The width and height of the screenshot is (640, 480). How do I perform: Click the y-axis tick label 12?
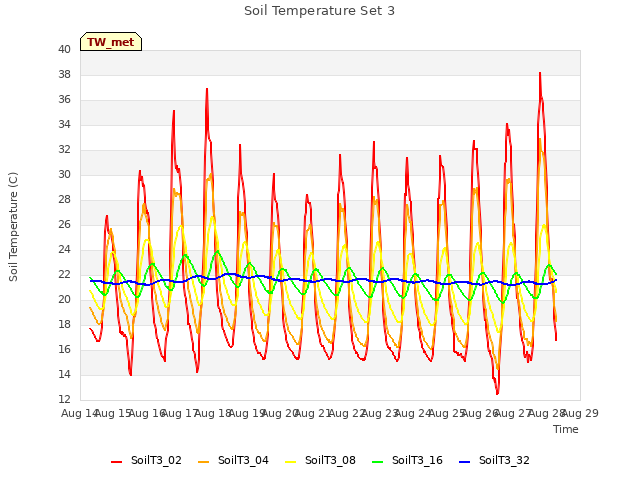[64, 399]
